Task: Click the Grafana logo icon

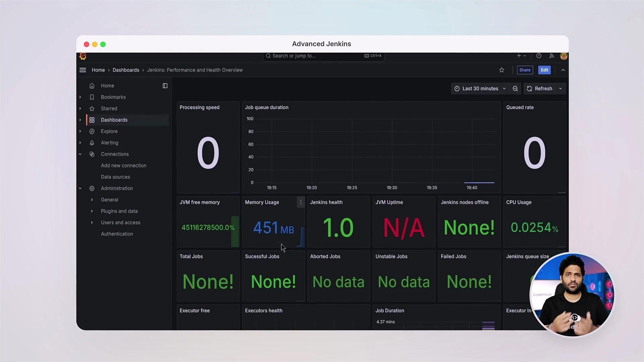Action: 83,56
